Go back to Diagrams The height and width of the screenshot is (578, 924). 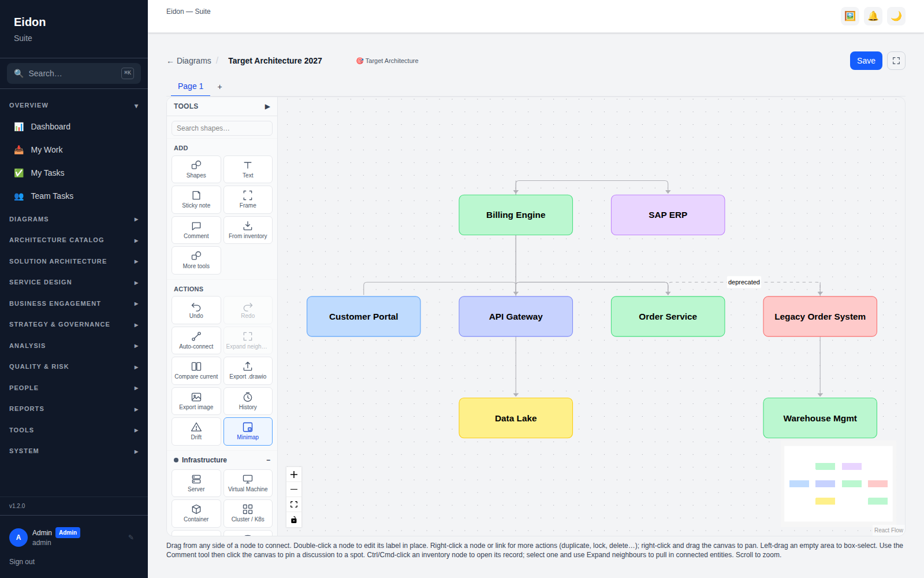[x=189, y=61]
